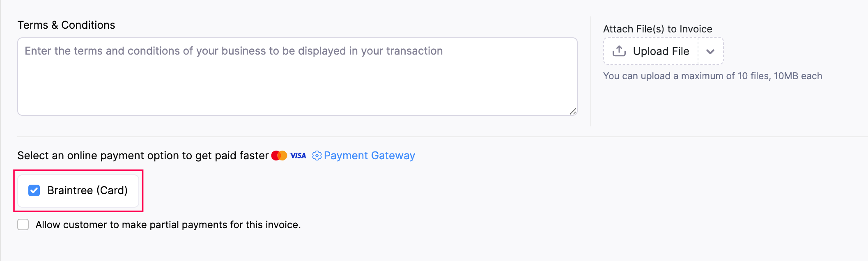Click the maximum 10 files hint text
The width and height of the screenshot is (868, 261).
(712, 76)
